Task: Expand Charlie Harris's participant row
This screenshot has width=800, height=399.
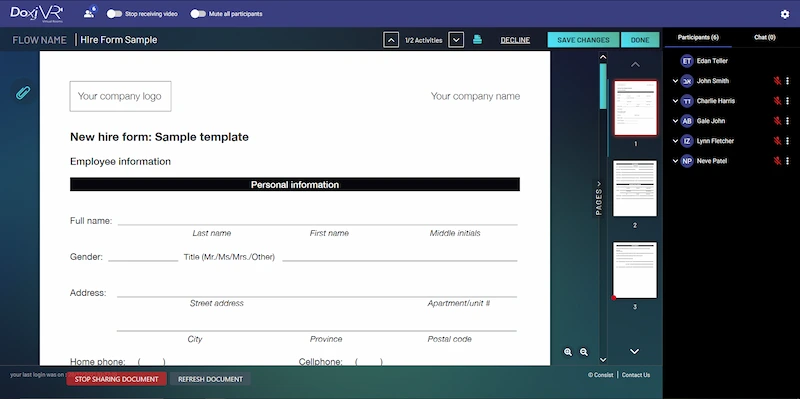Action: tap(676, 101)
